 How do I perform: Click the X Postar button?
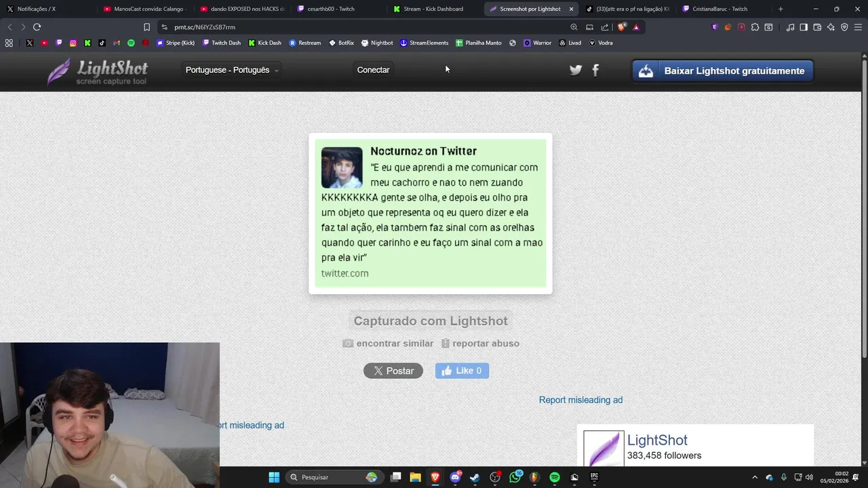tap(393, 371)
